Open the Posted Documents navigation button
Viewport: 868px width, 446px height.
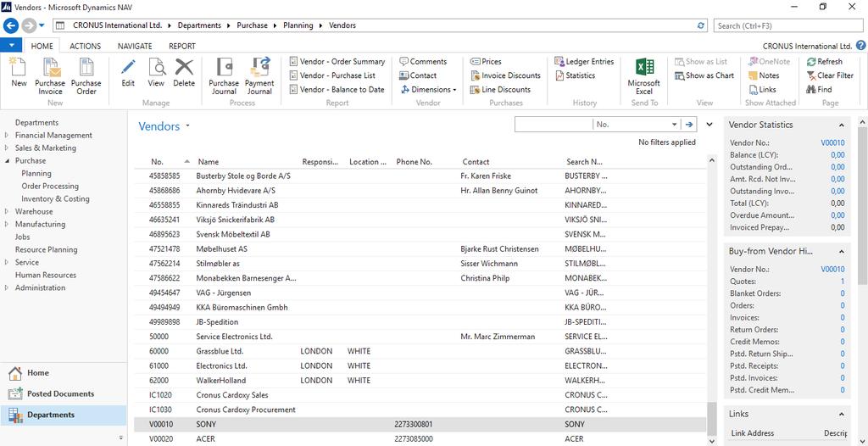point(63,394)
